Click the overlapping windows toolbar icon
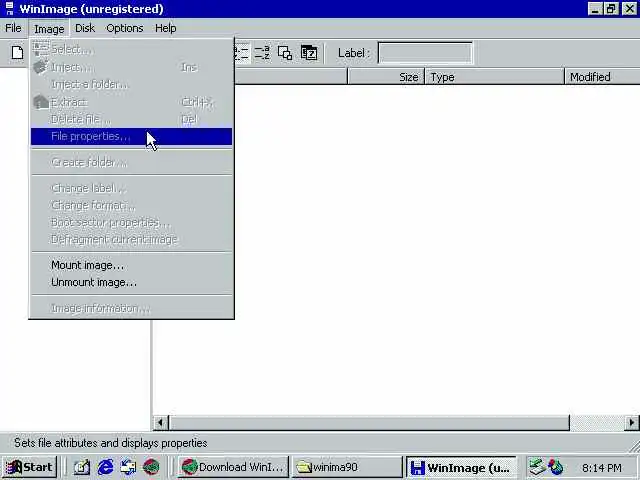Viewport: 640px width, 480px height. 285,53
